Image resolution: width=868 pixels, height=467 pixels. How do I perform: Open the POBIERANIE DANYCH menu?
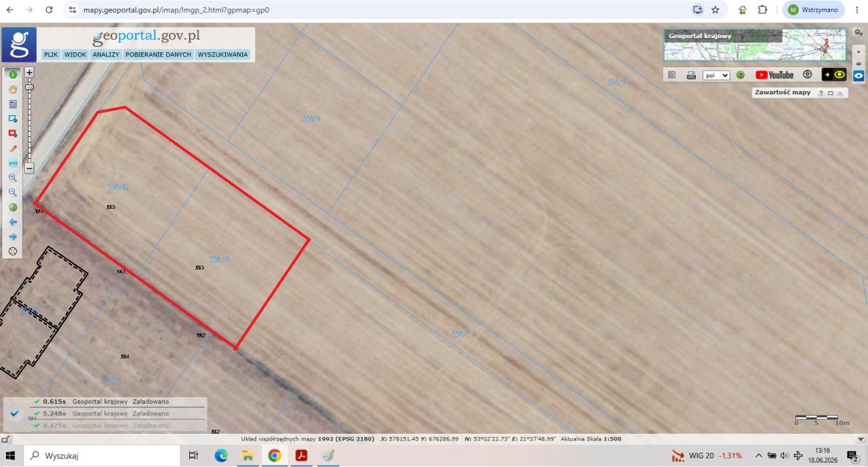(x=159, y=54)
